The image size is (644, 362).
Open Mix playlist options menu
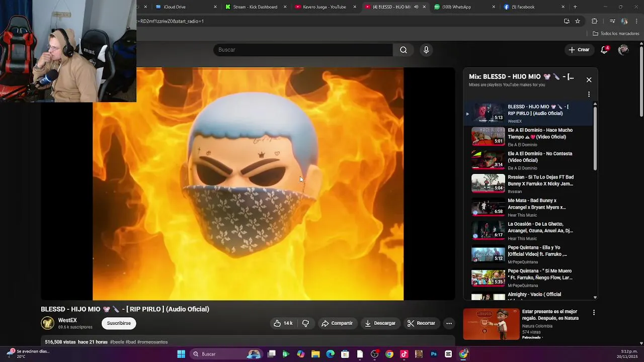[x=589, y=94]
